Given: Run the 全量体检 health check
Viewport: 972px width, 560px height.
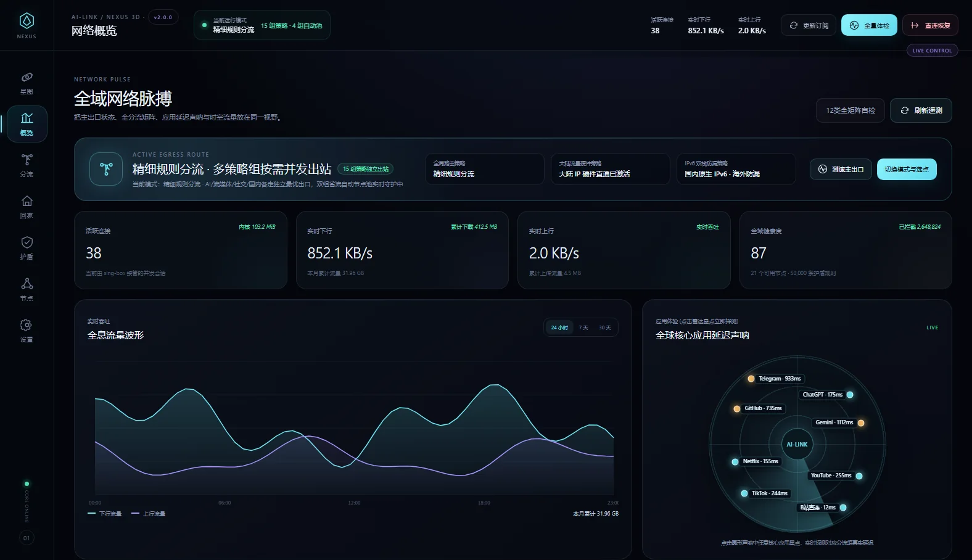Looking at the screenshot, I should point(869,25).
